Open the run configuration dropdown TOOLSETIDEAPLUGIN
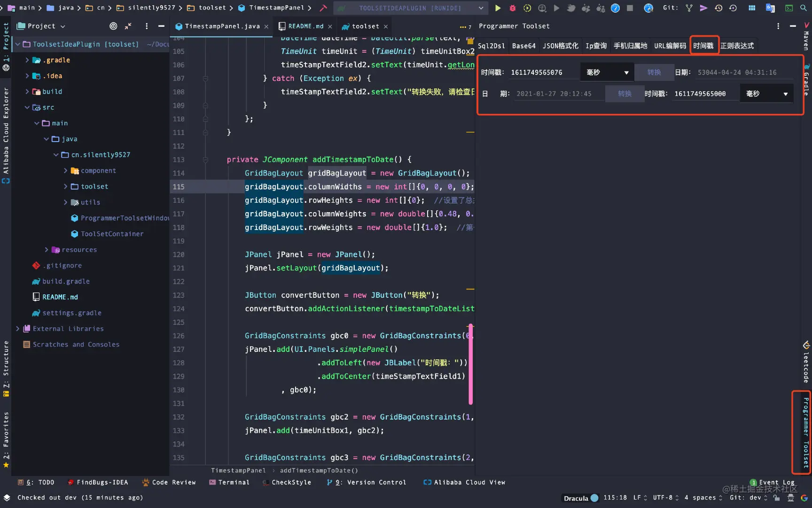This screenshot has height=508, width=812. [410, 8]
